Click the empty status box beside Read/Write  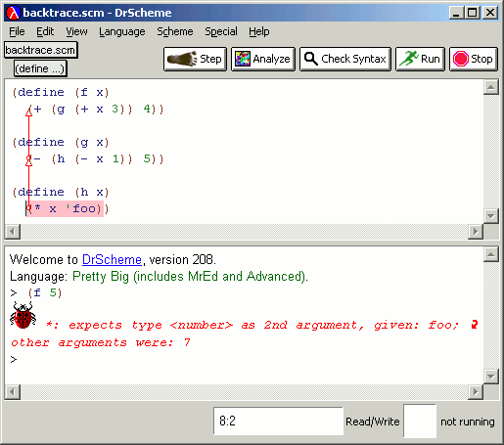[420, 421]
